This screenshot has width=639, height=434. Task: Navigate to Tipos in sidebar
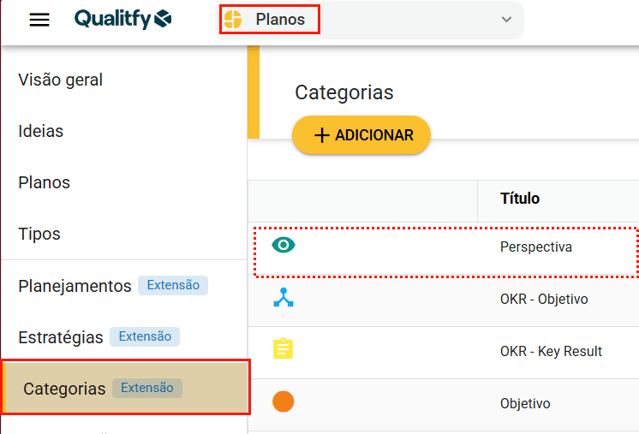pos(39,234)
